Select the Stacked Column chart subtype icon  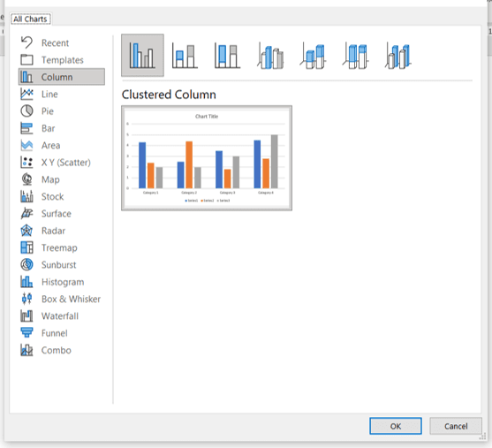tap(185, 56)
